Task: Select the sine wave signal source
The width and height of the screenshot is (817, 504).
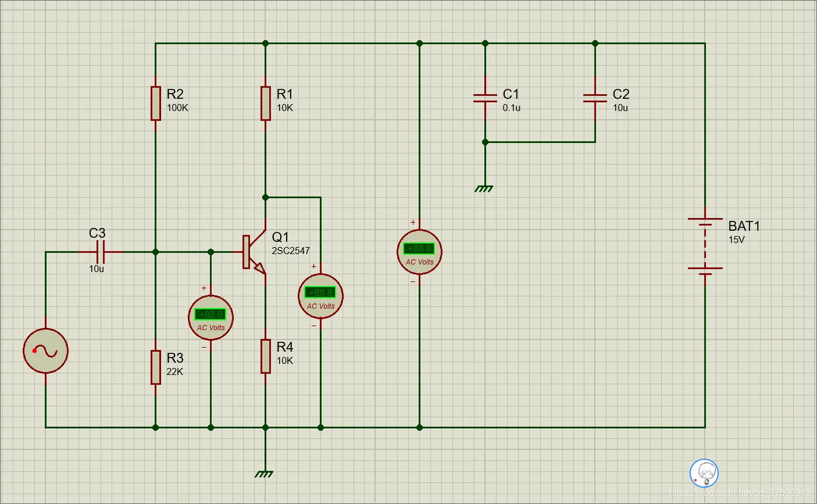Action: tap(46, 351)
